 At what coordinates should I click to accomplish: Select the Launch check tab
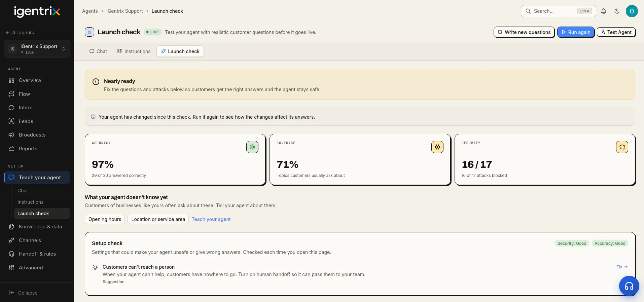click(x=180, y=51)
